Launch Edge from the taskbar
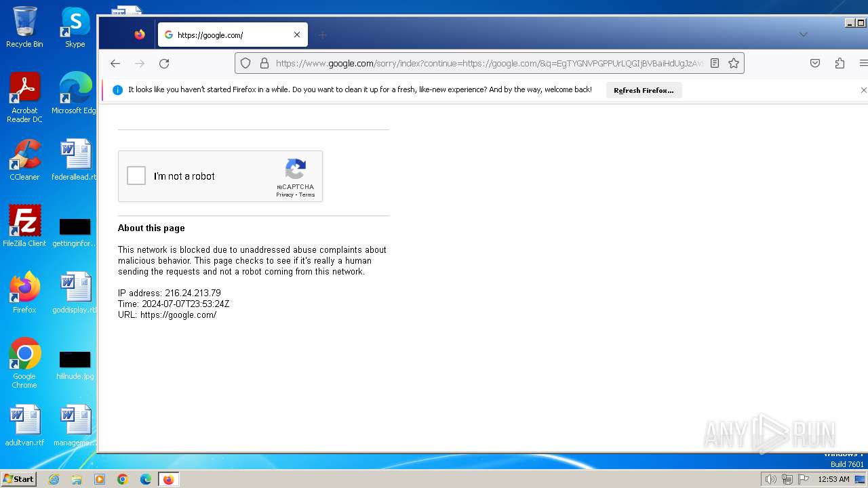Screen dimensions: 868x488 pyautogui.click(x=146, y=479)
